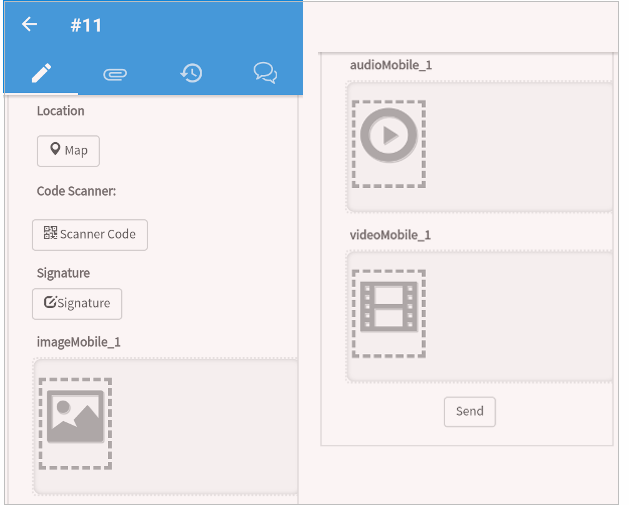Viewport: 629px width, 505px height.
Task: Switch to the pencil edit tab
Action: click(x=41, y=73)
